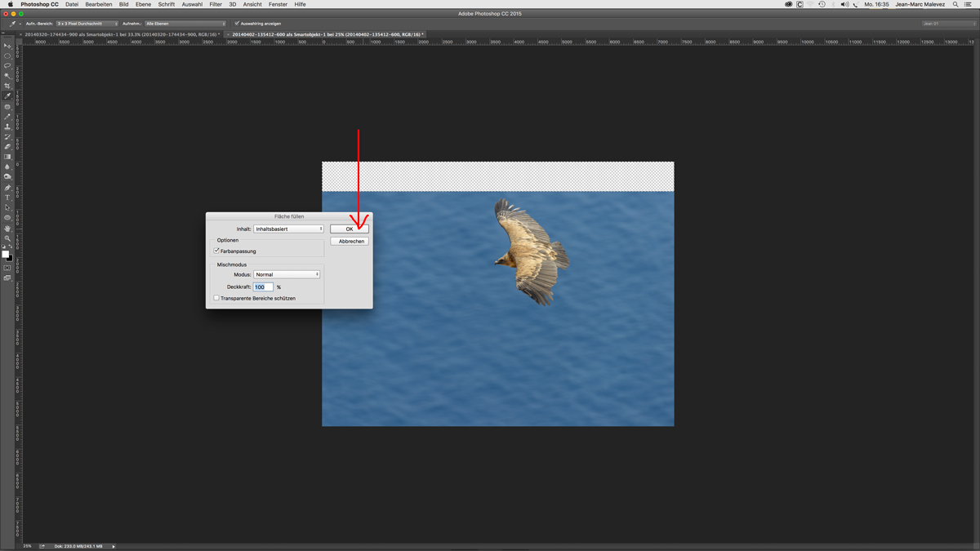The width and height of the screenshot is (980, 551).
Task: Open the Filter menu
Action: coord(216,4)
